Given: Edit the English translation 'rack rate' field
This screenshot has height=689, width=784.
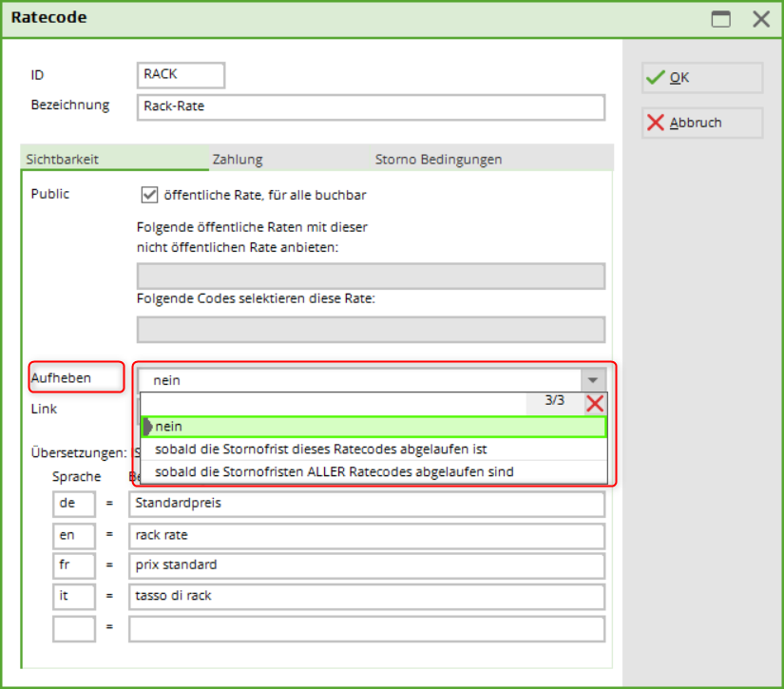Looking at the screenshot, I should click(x=366, y=535).
